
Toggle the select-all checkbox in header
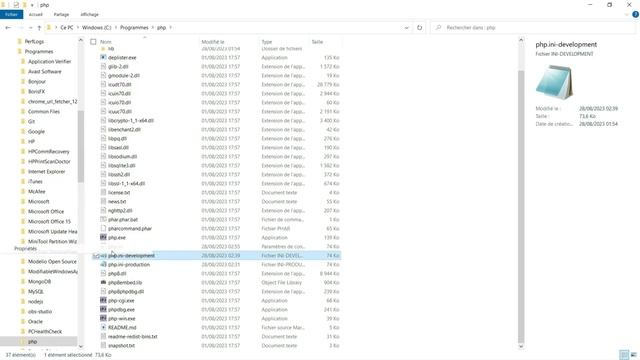(93, 42)
